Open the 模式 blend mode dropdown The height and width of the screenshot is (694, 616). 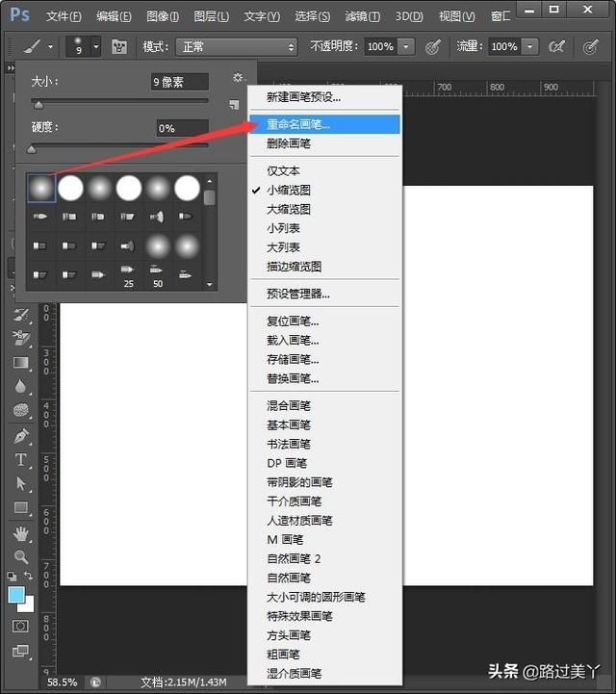[x=237, y=46]
